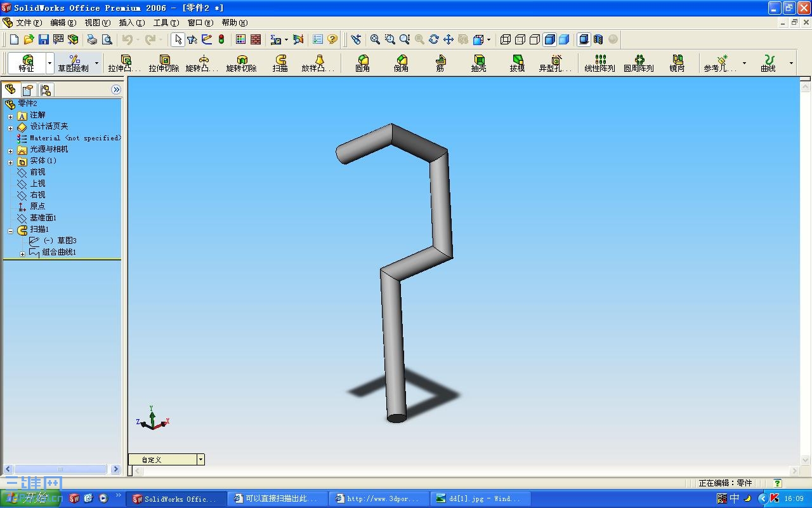The width and height of the screenshot is (812, 508).
Task: Toggle Hidden Lines Visible display mode
Action: (520, 39)
